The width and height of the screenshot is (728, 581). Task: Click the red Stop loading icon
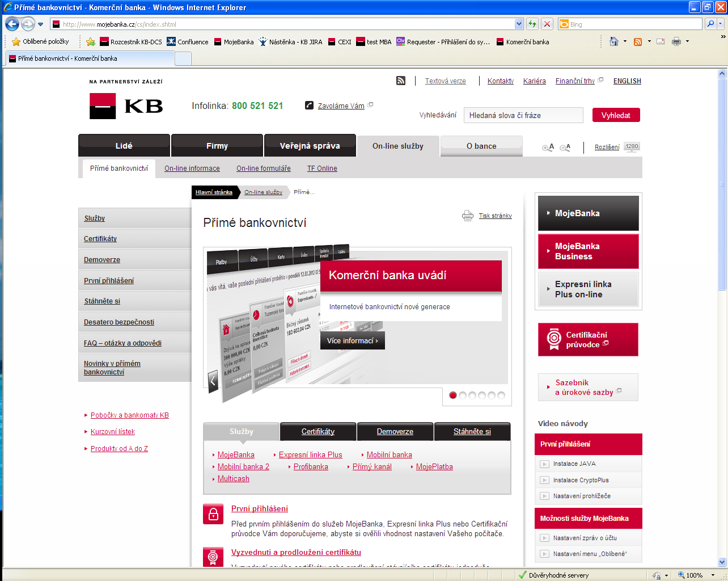[547, 24]
